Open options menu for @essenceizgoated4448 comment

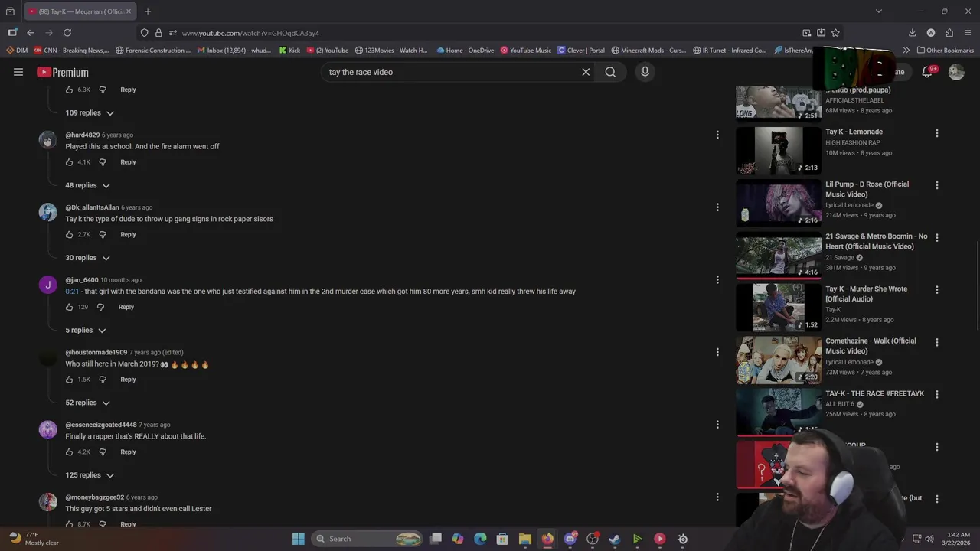click(717, 425)
